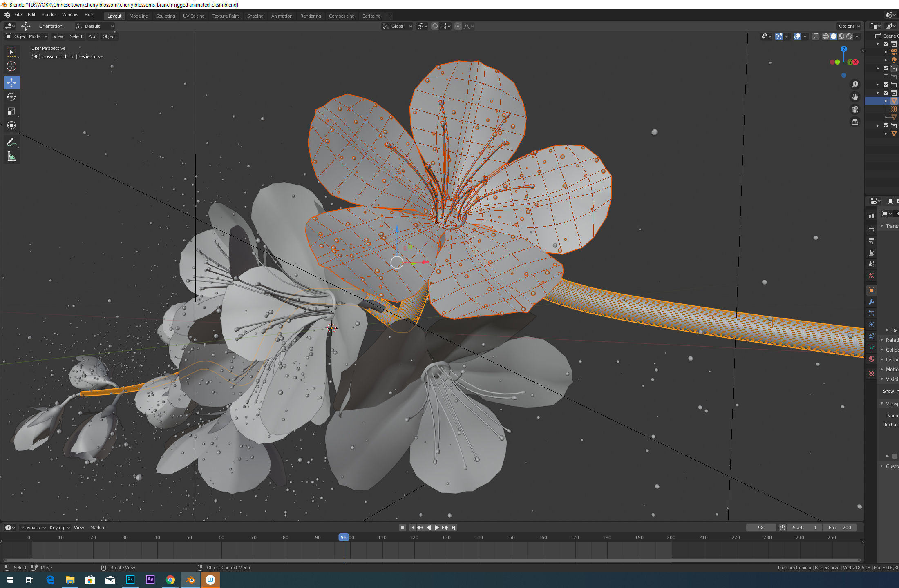
Task: Open the Orientation Default dropdown
Action: (x=95, y=26)
